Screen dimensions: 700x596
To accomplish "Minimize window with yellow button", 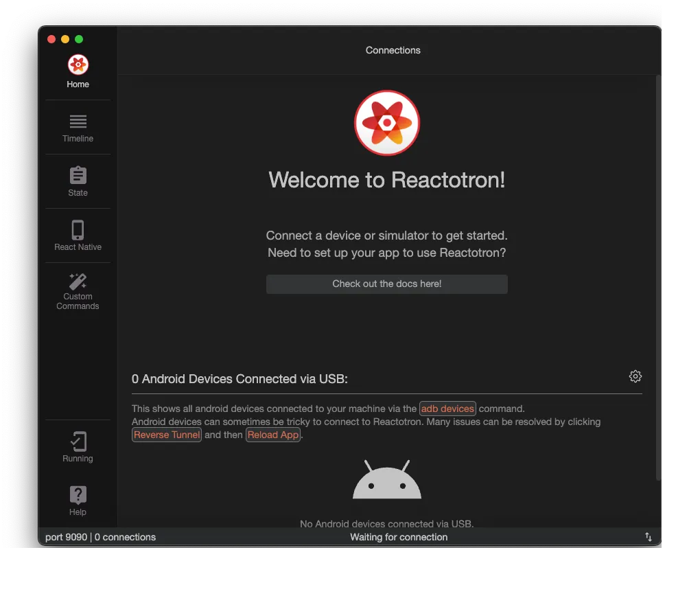I will coord(65,39).
